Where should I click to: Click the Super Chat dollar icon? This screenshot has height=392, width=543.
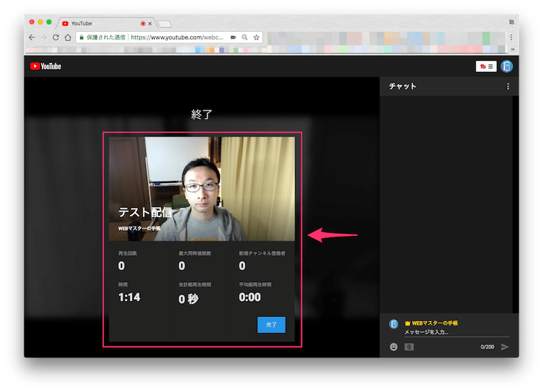[409, 347]
